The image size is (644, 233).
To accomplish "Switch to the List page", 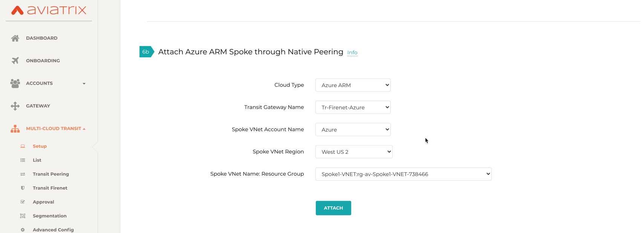I will click(37, 160).
